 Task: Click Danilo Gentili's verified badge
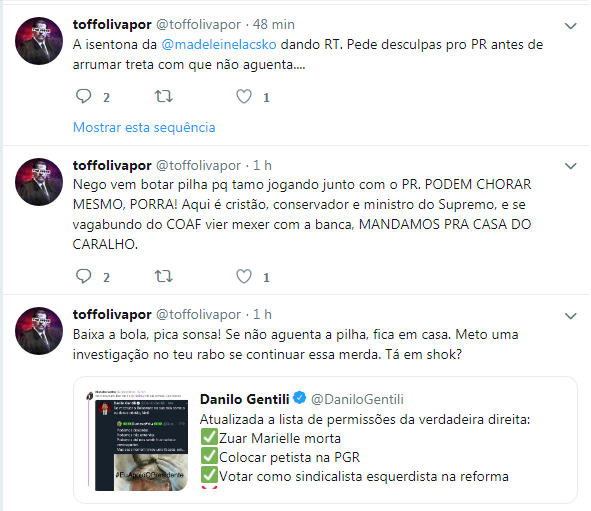coord(300,398)
